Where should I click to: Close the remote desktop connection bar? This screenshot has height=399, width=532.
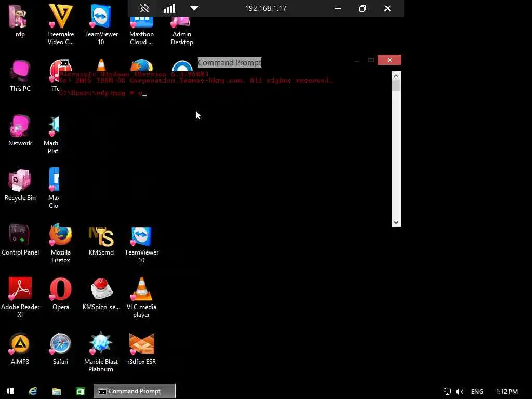point(388,8)
